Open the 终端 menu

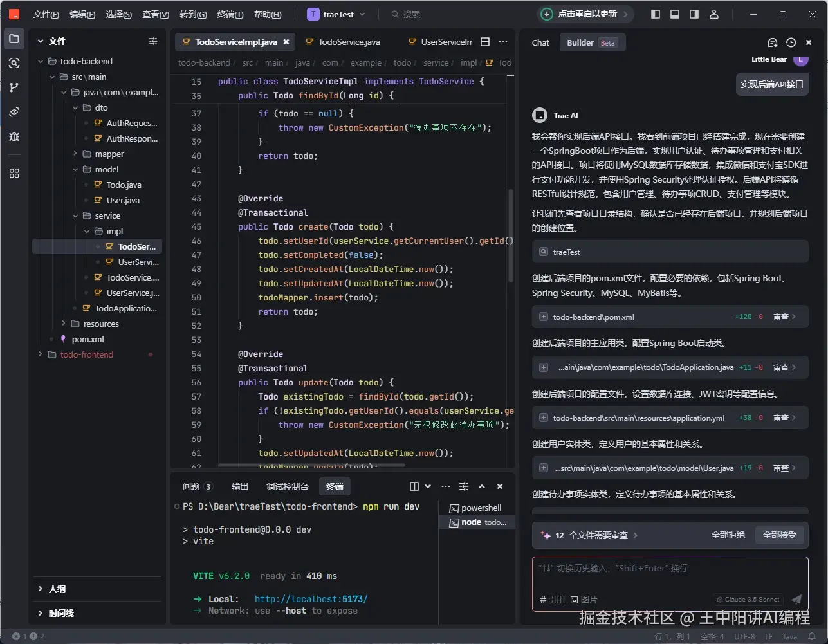point(230,14)
